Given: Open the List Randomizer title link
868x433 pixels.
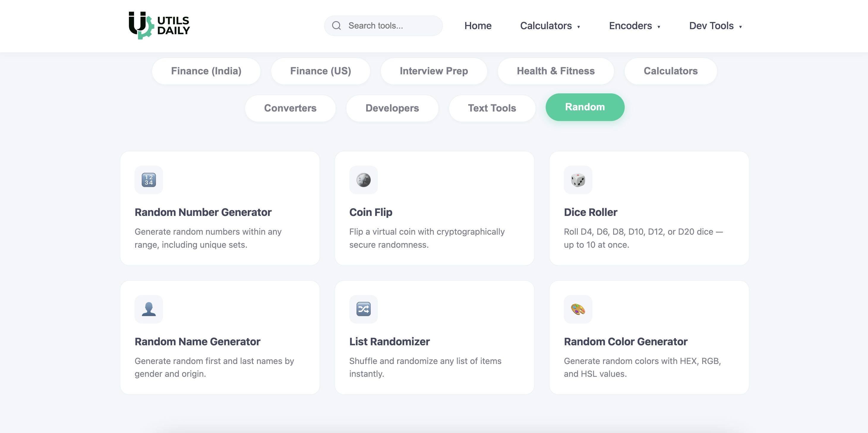Looking at the screenshot, I should click(389, 341).
